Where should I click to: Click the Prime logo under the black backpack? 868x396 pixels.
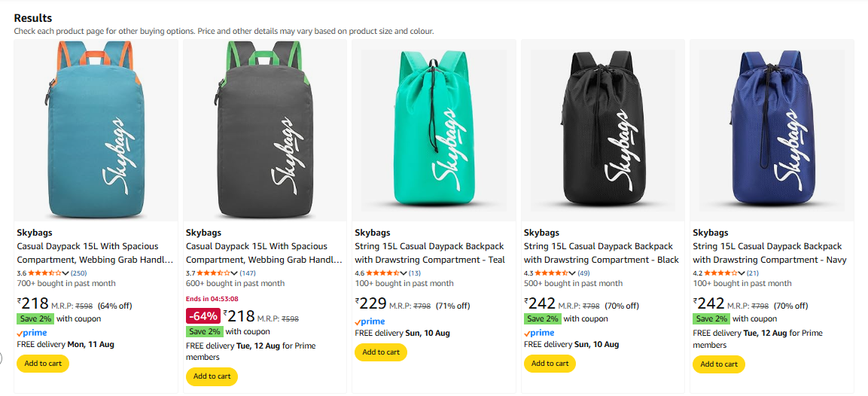(x=538, y=333)
